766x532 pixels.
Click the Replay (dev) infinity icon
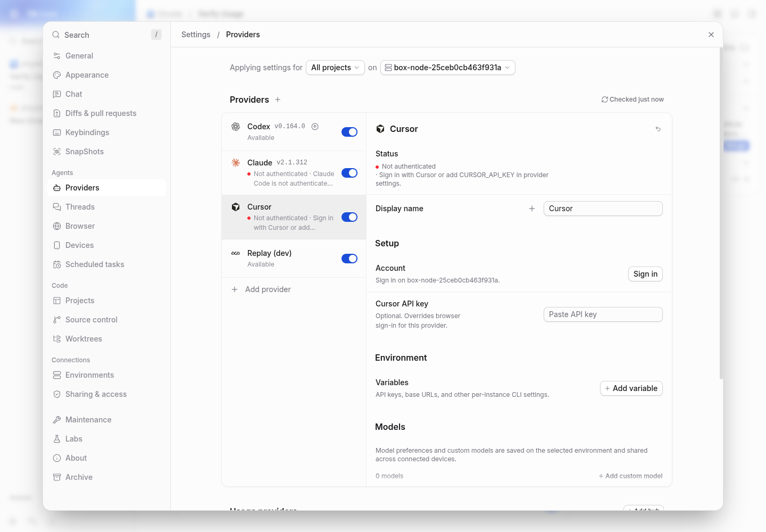point(236,253)
